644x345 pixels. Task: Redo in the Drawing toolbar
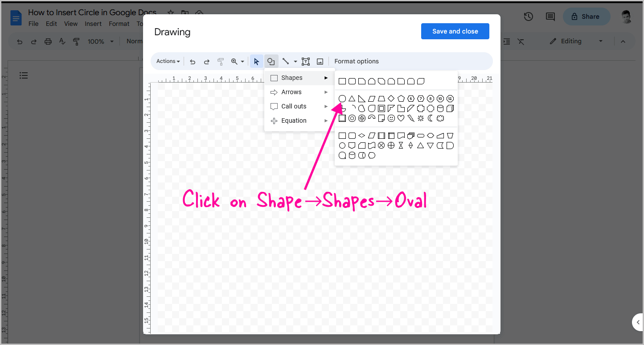pos(207,61)
